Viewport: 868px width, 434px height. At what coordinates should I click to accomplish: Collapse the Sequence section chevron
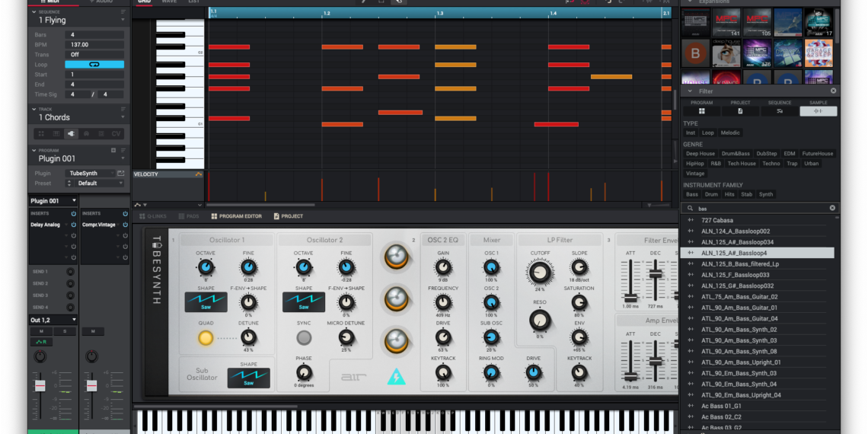[34, 11]
